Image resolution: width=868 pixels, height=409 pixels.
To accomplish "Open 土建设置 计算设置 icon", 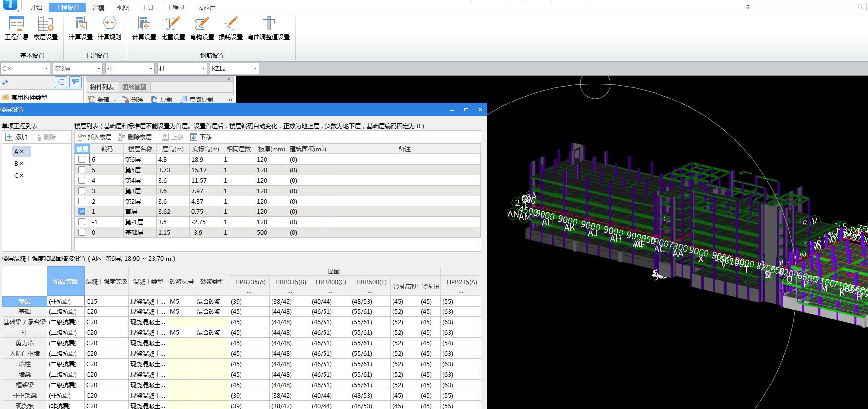I will pyautogui.click(x=81, y=28).
